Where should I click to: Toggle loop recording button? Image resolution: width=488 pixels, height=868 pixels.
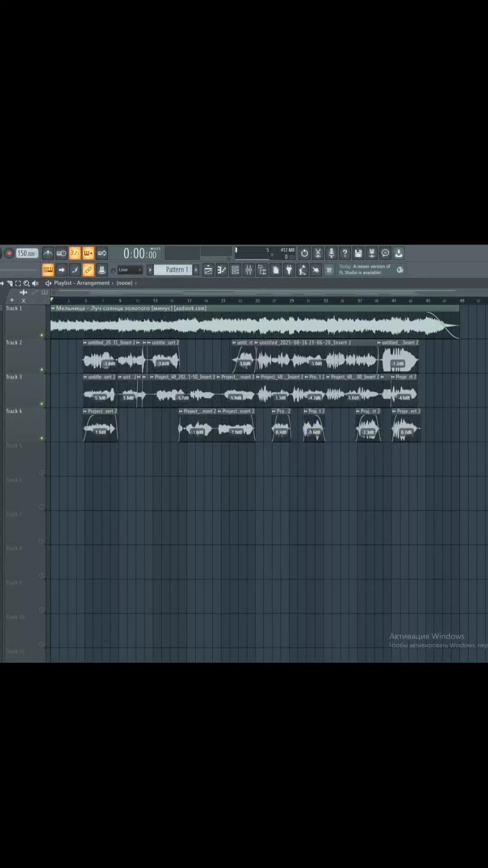coord(102,253)
